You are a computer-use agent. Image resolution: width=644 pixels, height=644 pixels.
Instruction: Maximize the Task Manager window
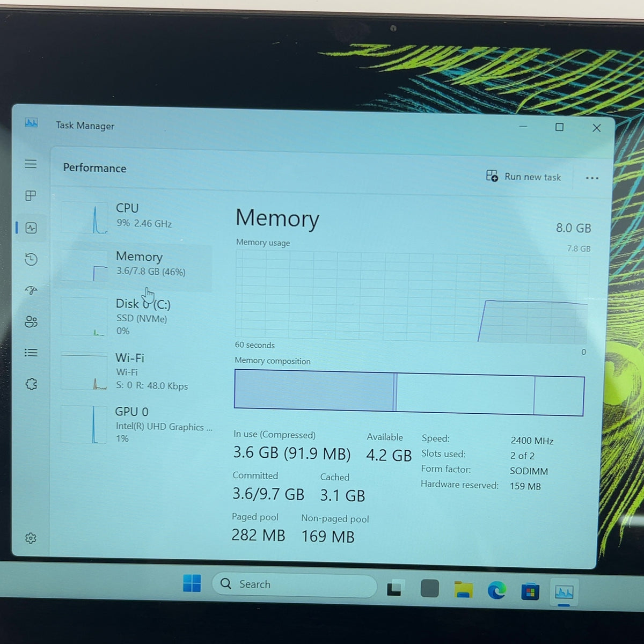(x=559, y=127)
